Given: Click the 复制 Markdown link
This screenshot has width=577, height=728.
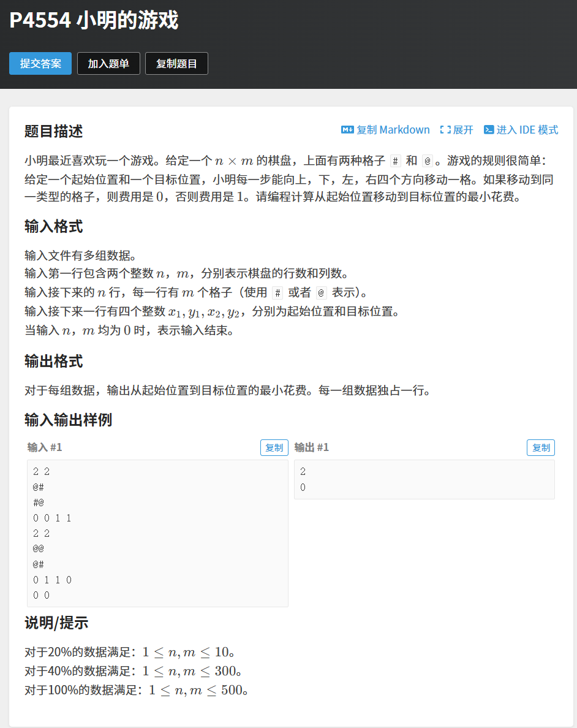Looking at the screenshot, I should [393, 130].
